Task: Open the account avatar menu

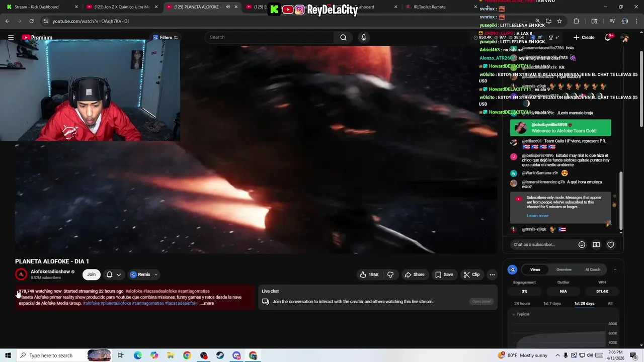Action: point(625,38)
